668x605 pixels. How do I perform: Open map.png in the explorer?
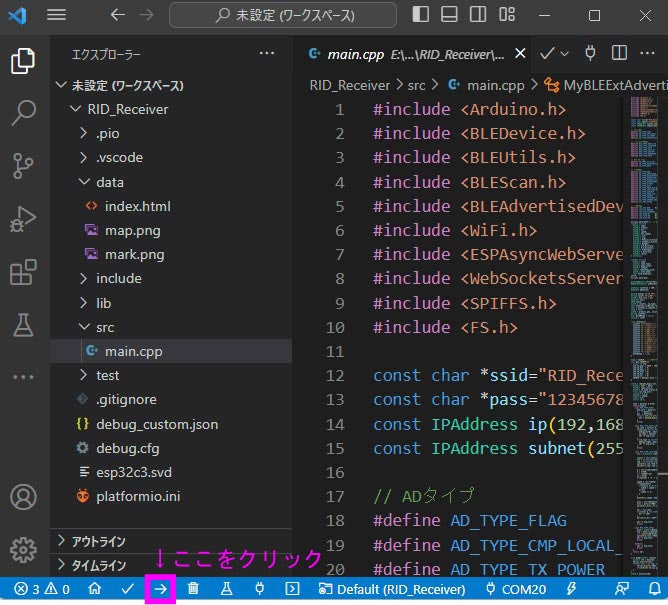click(171, 231)
